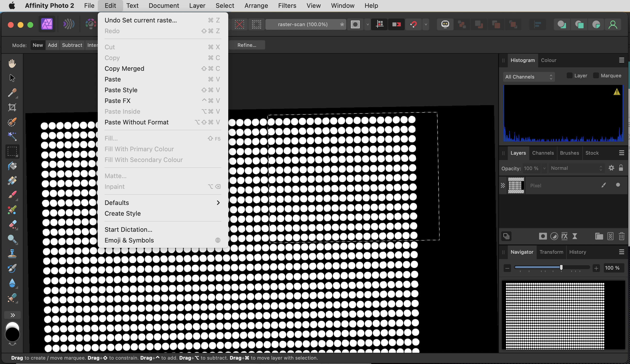Screen dimensions: 630x364
Task: Select the Clone Stamp tool
Action: [12, 254]
